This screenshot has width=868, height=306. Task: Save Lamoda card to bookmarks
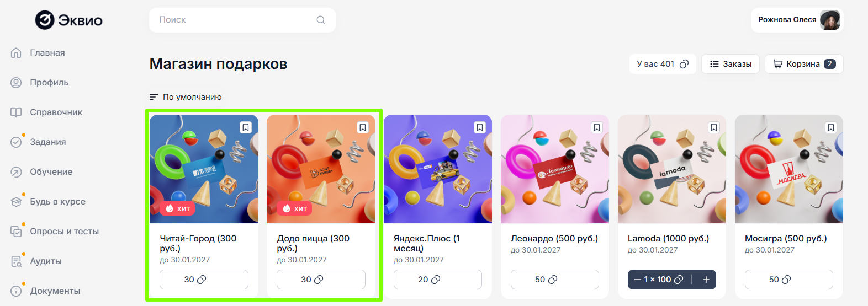(x=714, y=127)
